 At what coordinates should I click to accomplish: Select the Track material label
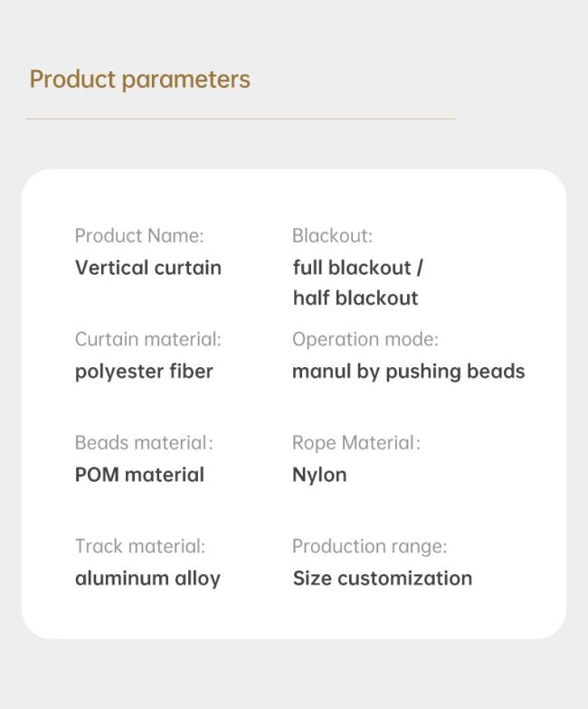[x=140, y=546]
